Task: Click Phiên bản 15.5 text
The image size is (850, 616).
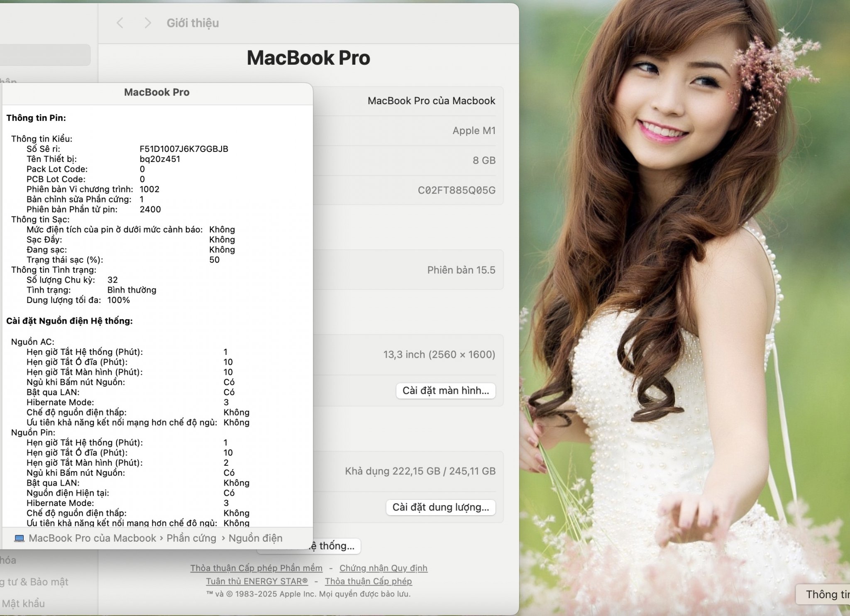Action: 462,270
